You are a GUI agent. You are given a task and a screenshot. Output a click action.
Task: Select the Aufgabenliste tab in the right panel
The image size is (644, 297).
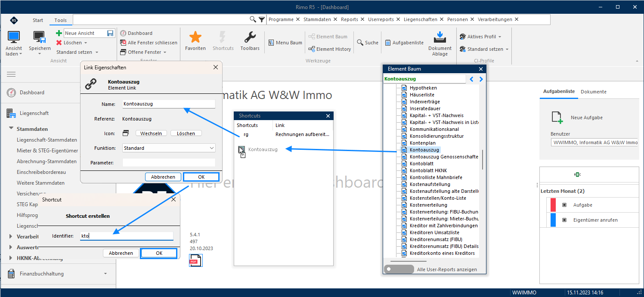[559, 92]
